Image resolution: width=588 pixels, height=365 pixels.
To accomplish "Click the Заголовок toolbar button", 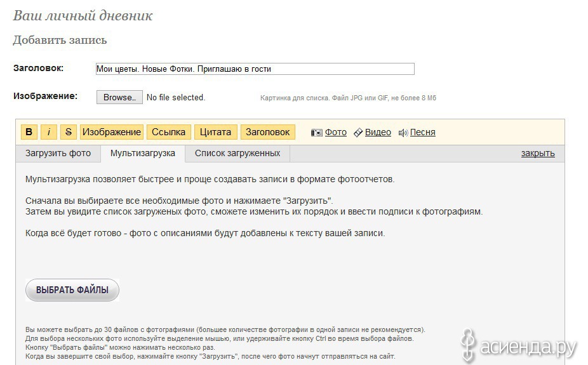I will click(268, 132).
